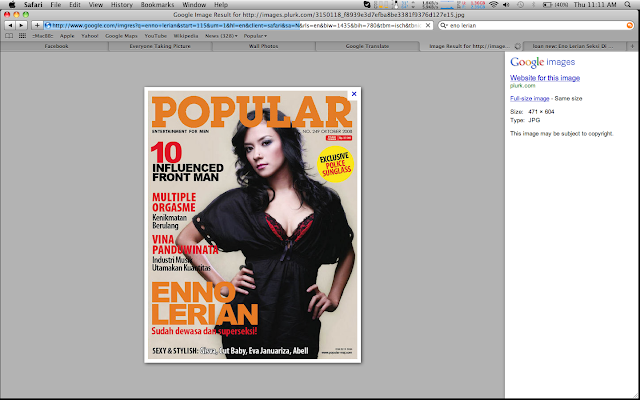Open the Safari application menu
This screenshot has width=640, height=400.
[x=33, y=5]
